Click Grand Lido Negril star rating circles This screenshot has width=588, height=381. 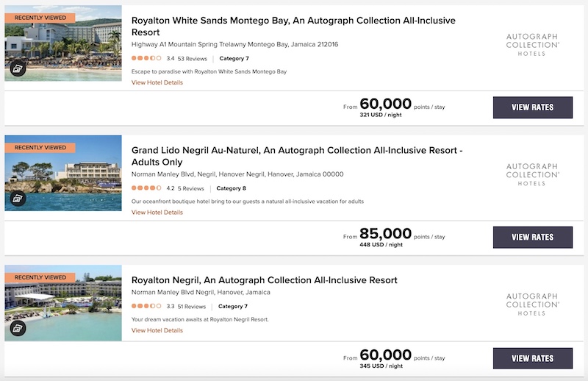pyautogui.click(x=146, y=188)
